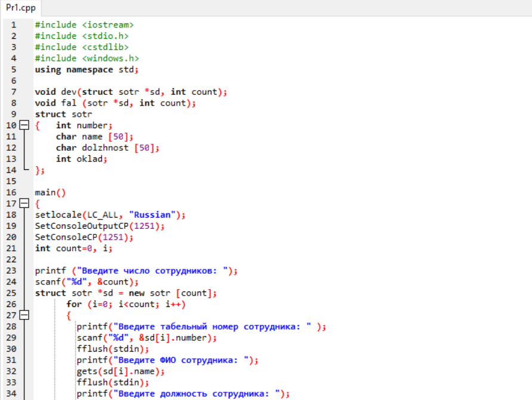Click the 'setlocale(LC_ALL, "Russian");' line

110,215
